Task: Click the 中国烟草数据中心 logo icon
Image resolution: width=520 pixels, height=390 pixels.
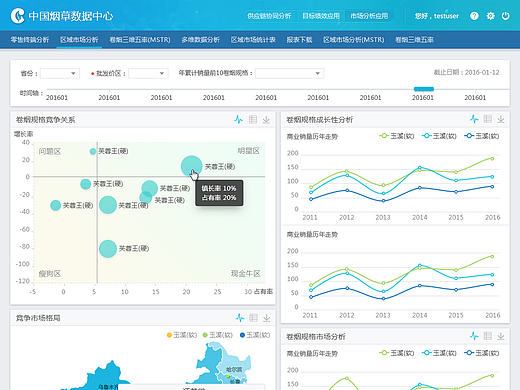Action: [x=17, y=16]
